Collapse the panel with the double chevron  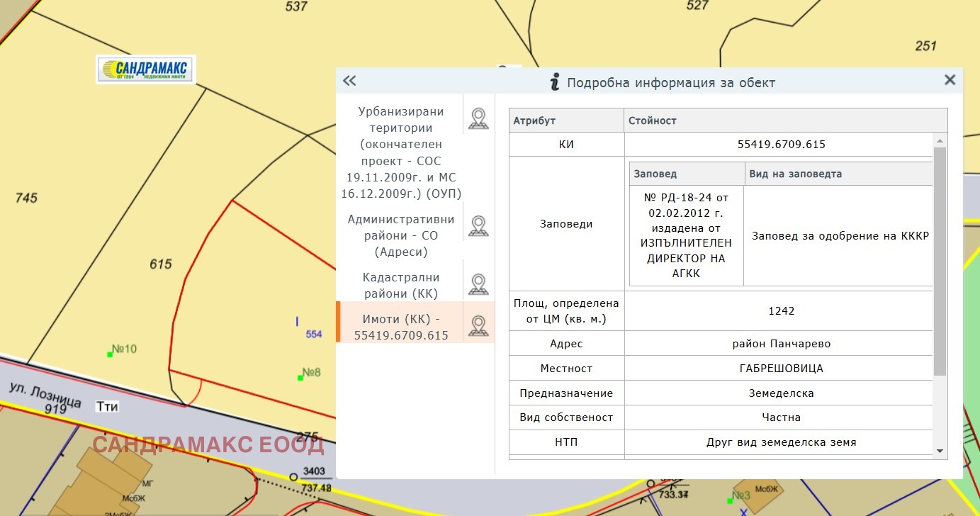pos(349,81)
